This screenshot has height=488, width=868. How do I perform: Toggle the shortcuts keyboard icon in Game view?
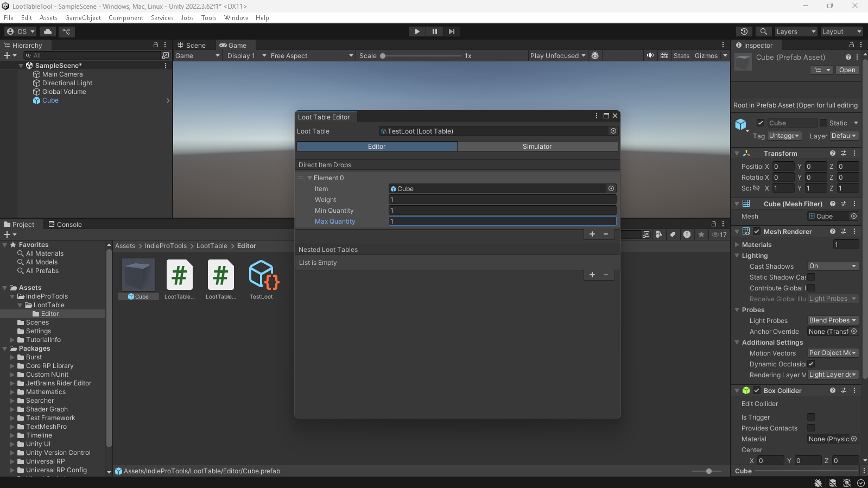coord(664,55)
